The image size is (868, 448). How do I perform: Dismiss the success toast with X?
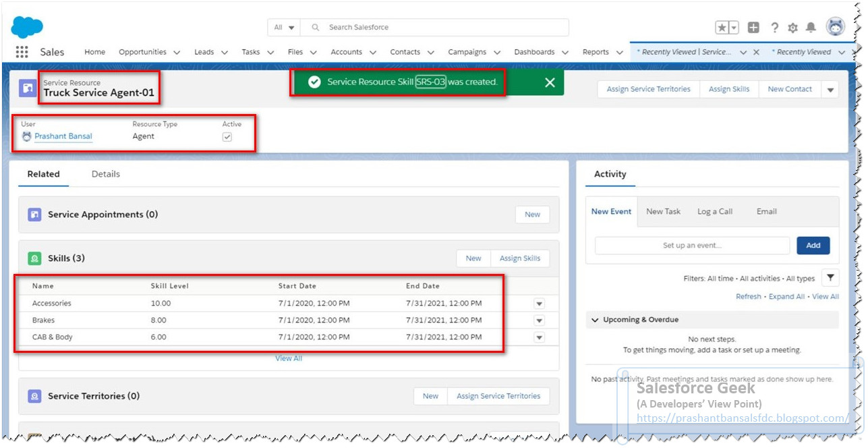click(x=550, y=82)
